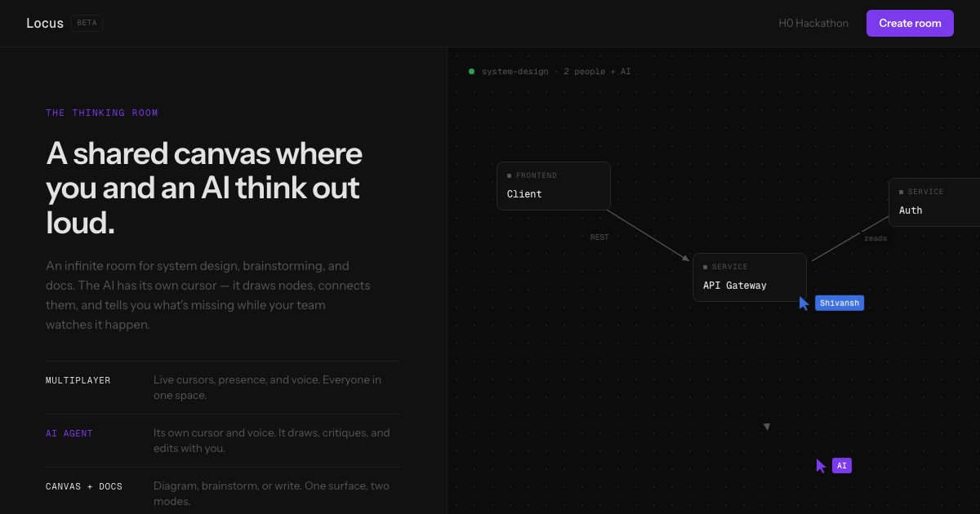Click the REST edge label
Viewport: 980px width, 514px height.
point(599,237)
